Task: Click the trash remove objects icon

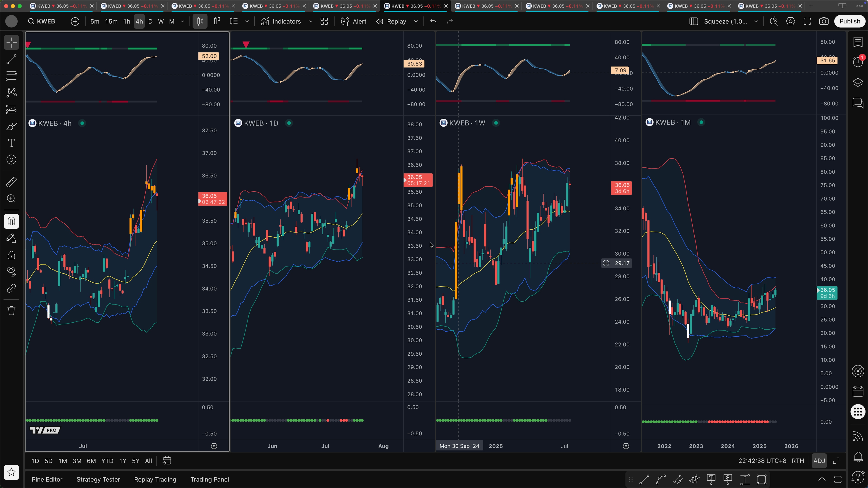Action: (12, 310)
